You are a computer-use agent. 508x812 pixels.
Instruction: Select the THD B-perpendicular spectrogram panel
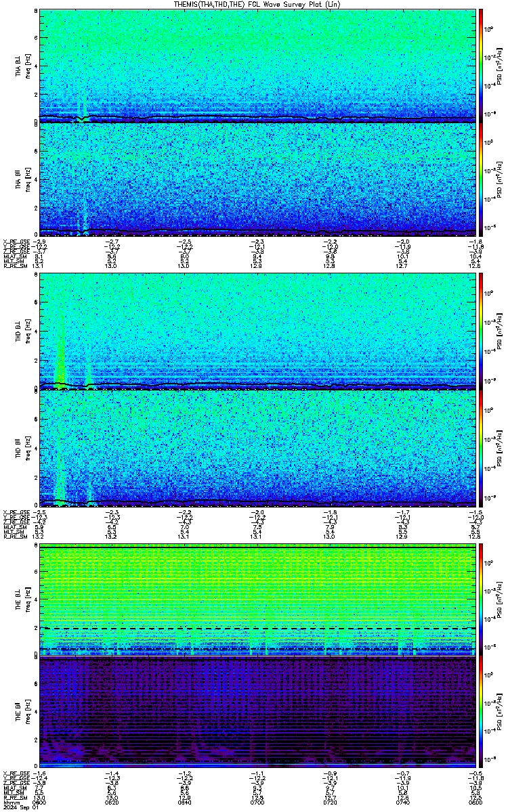click(x=257, y=330)
